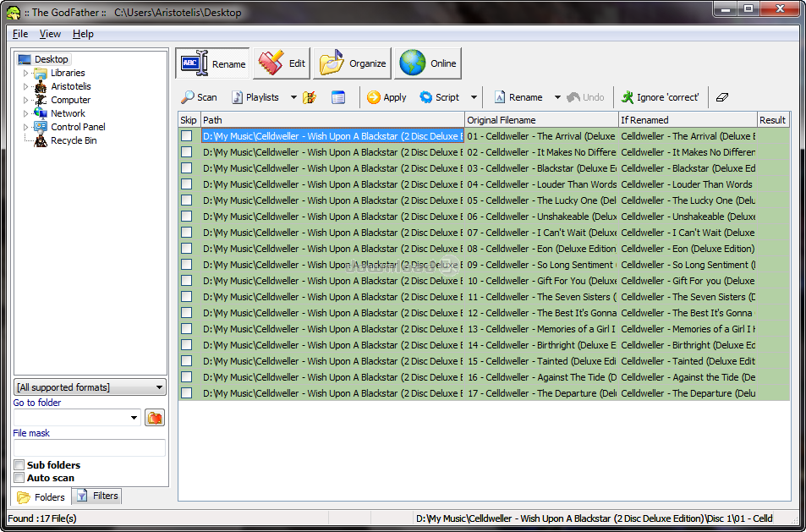Switch to the Folders tab
806x532 pixels.
(x=41, y=497)
